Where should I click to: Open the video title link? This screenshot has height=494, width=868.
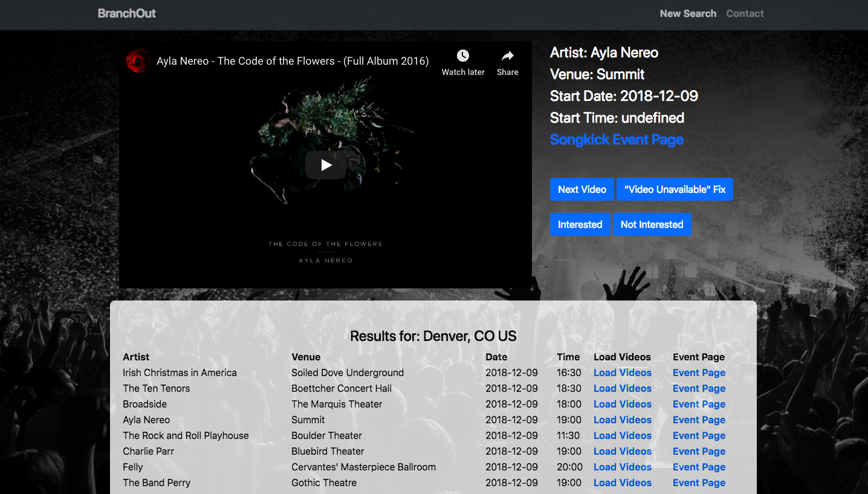[x=293, y=61]
